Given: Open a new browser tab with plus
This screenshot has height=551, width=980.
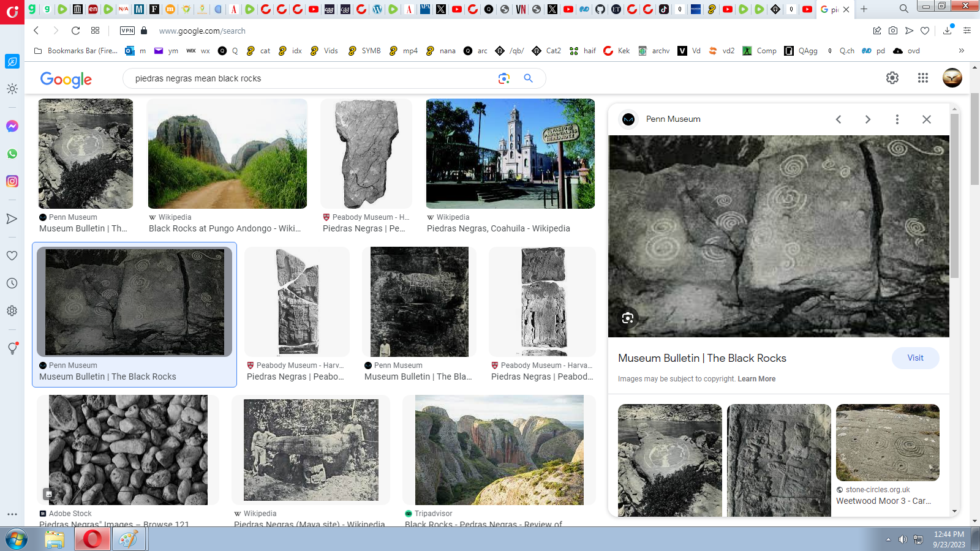Looking at the screenshot, I should pos(864,9).
